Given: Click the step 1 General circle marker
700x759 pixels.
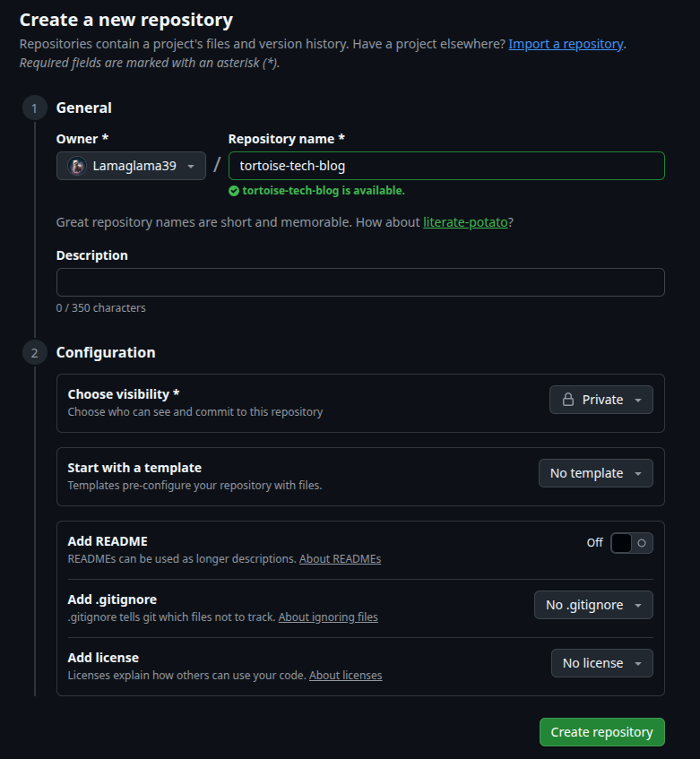Looking at the screenshot, I should (x=34, y=108).
